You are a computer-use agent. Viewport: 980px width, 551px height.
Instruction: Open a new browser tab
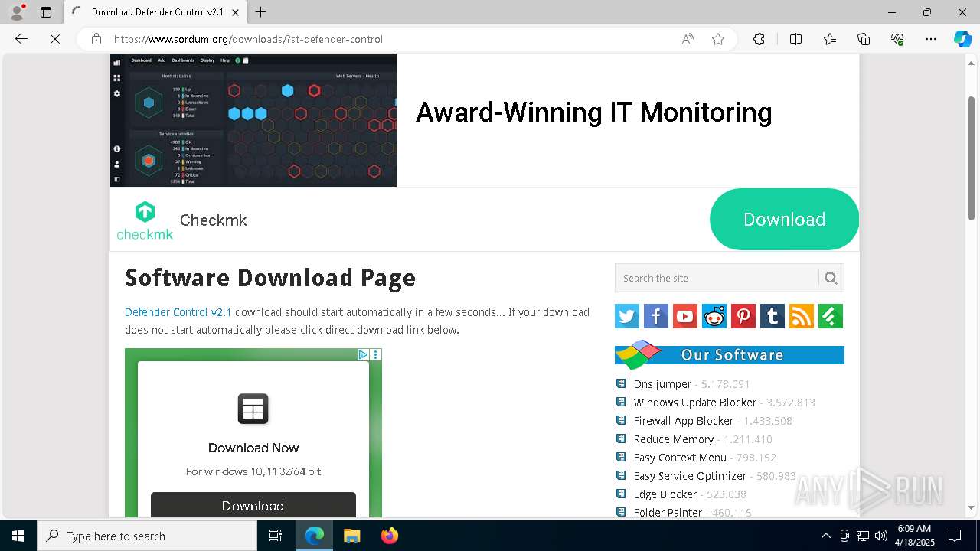[x=261, y=12]
